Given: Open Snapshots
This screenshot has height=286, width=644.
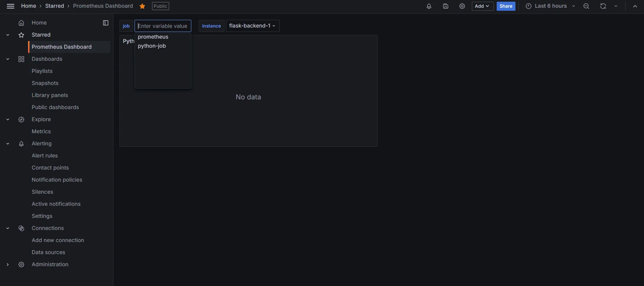Looking at the screenshot, I should coord(45,83).
